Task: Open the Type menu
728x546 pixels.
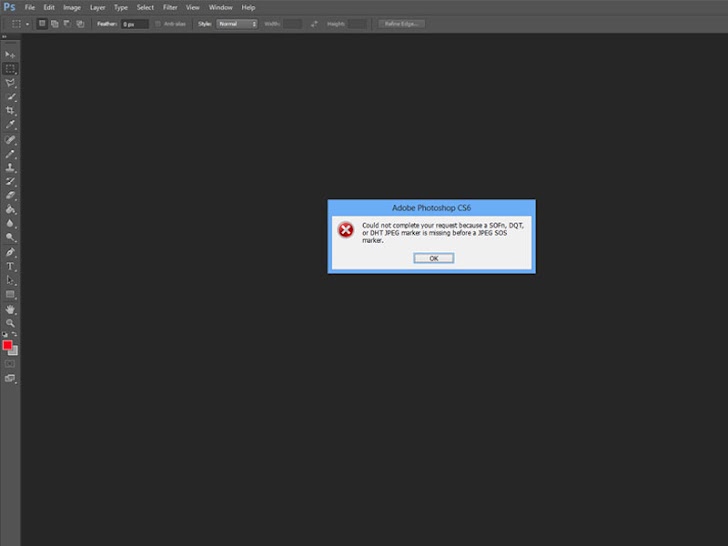Action: click(121, 7)
